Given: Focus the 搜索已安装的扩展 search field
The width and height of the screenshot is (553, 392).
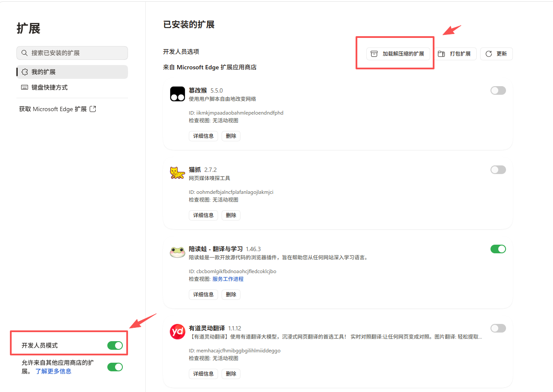Looking at the screenshot, I should coord(72,53).
